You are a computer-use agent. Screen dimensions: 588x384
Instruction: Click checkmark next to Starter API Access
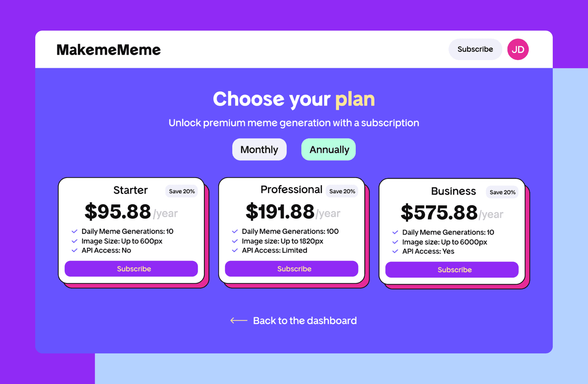point(74,250)
